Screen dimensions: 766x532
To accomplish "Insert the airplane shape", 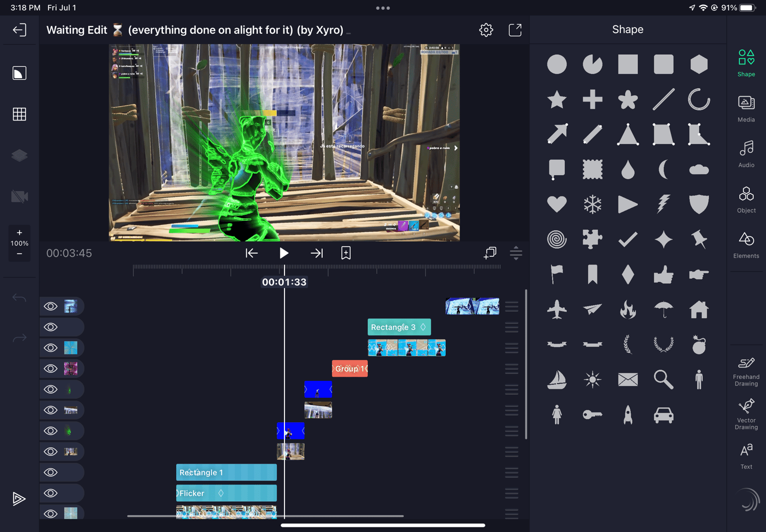I will (557, 309).
